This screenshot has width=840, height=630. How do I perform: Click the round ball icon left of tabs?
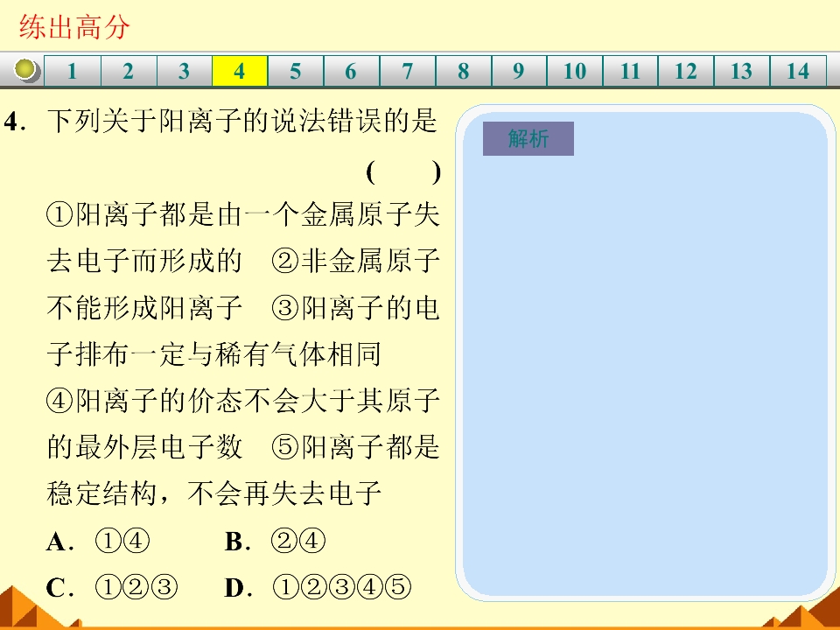pyautogui.click(x=28, y=70)
